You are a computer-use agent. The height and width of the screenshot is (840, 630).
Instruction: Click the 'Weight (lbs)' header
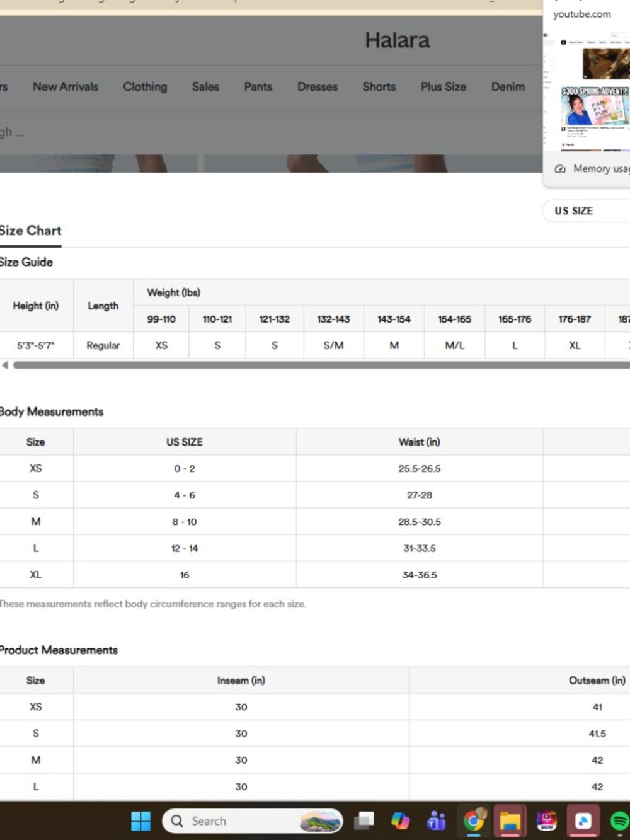point(174,292)
